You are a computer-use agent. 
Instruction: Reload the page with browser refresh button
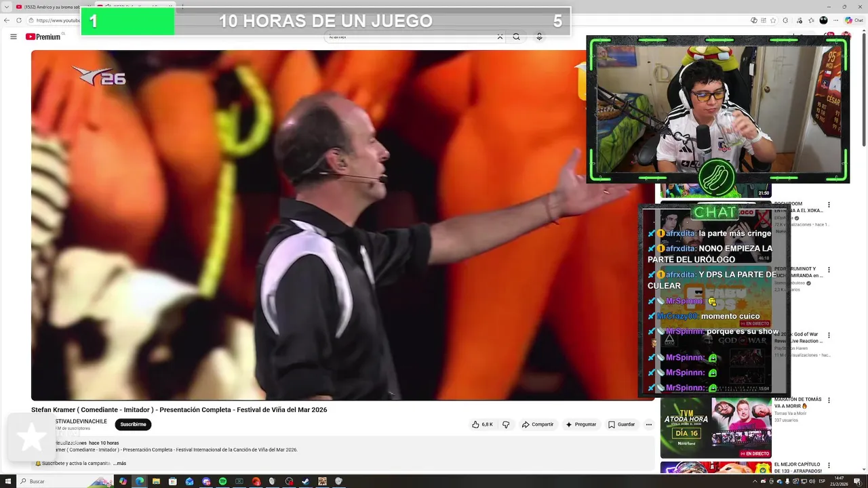pyautogui.click(x=19, y=20)
